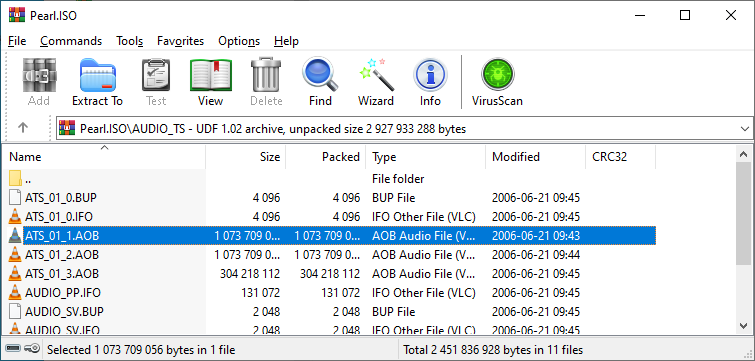Open the Favorites menu

pos(181,41)
